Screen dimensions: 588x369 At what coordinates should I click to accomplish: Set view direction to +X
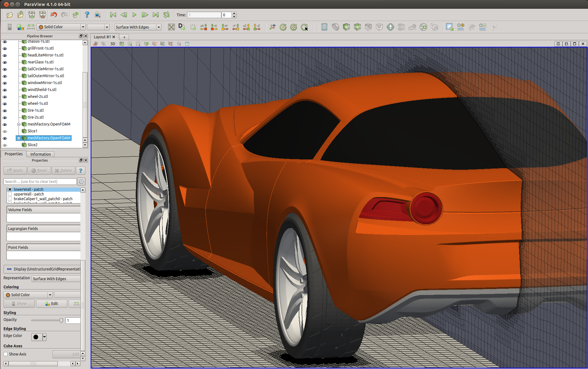click(204, 27)
